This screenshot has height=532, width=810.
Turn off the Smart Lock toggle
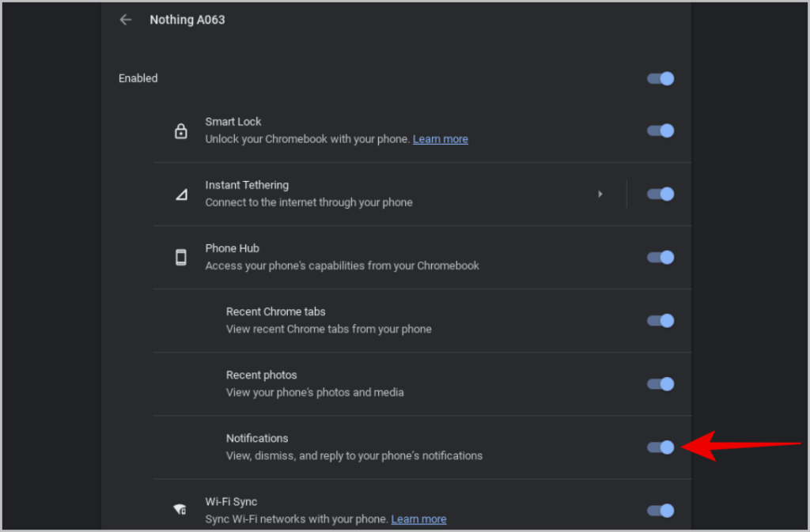pyautogui.click(x=660, y=130)
